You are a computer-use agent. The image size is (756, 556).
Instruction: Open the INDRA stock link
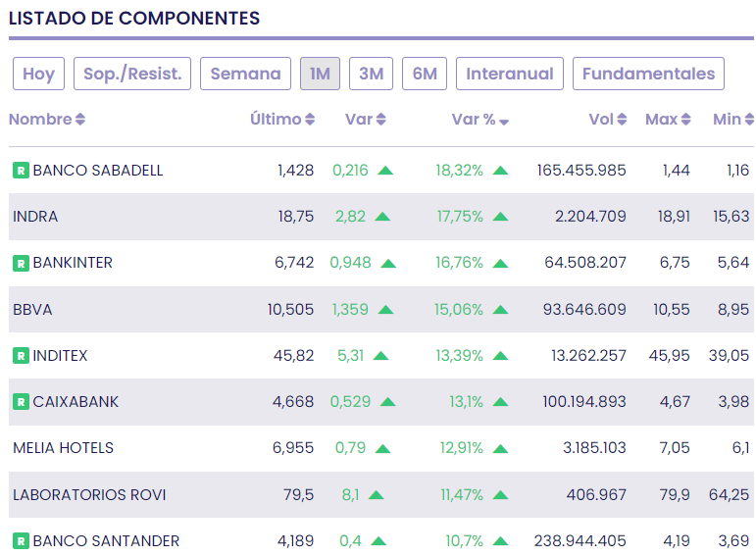(x=35, y=217)
